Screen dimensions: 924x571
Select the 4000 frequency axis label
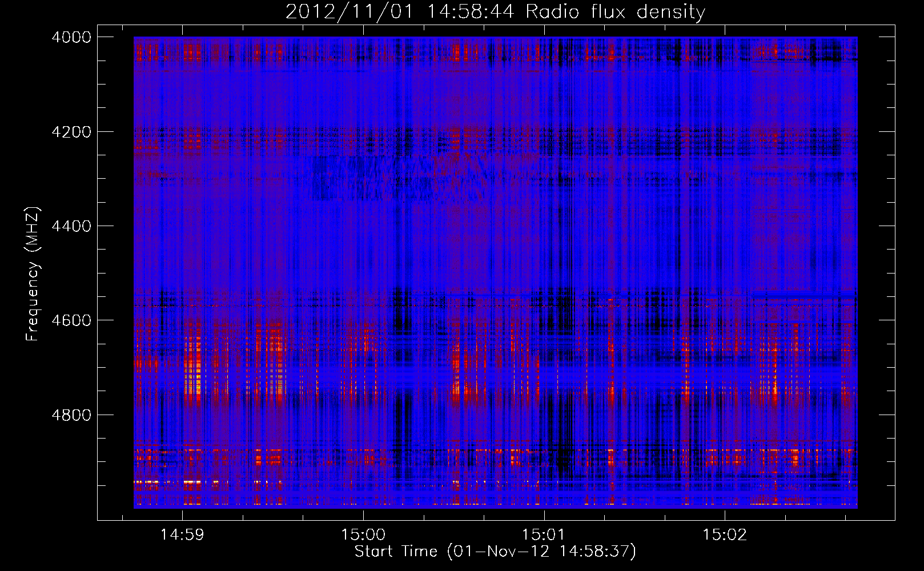point(71,37)
